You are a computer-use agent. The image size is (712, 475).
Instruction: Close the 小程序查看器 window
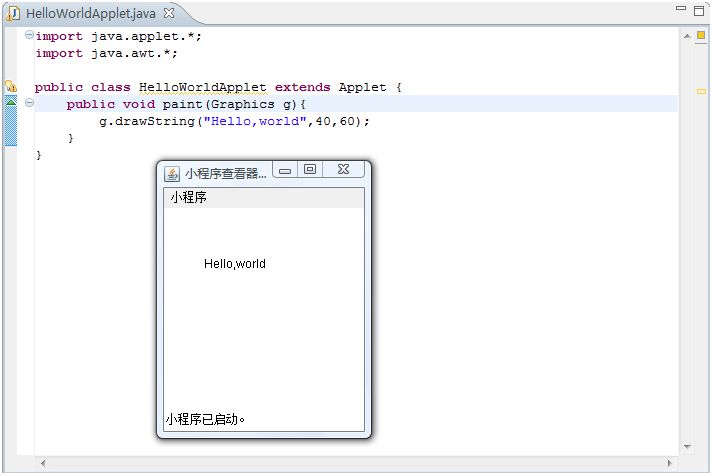(x=344, y=169)
